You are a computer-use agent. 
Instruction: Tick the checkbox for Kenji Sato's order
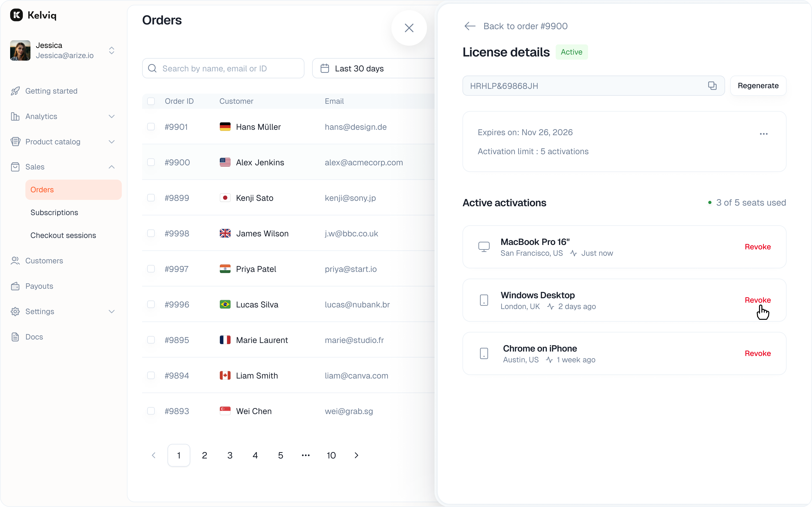pyautogui.click(x=151, y=198)
